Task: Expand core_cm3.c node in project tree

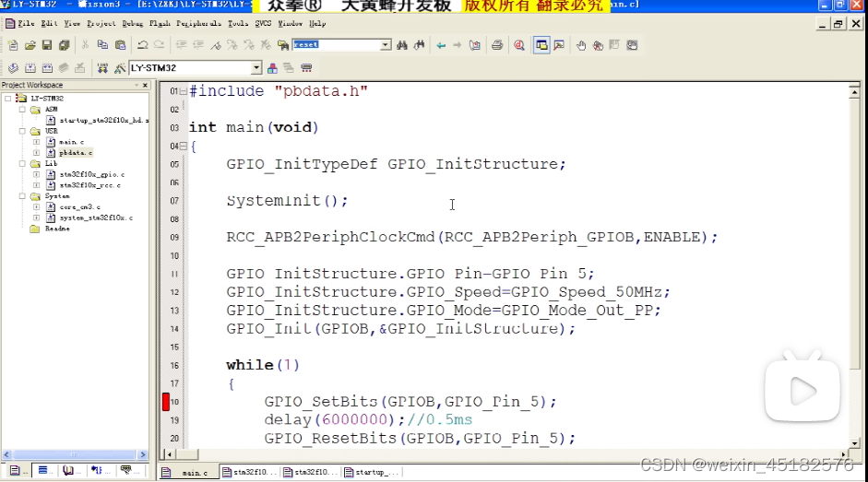Action: tap(37, 207)
